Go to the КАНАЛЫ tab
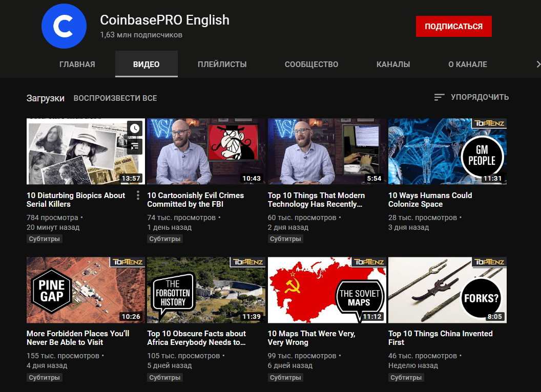Screen dimensions: 541x392 tap(393, 64)
